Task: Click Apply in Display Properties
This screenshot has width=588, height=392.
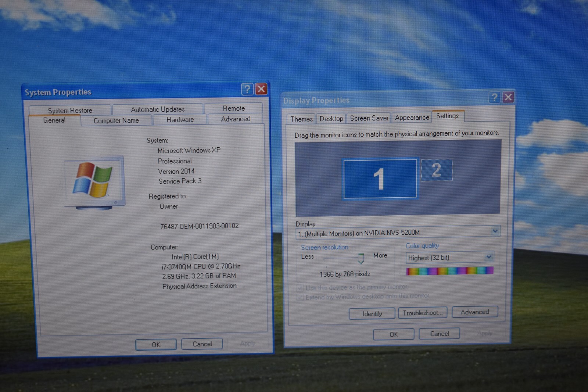Action: (485, 333)
